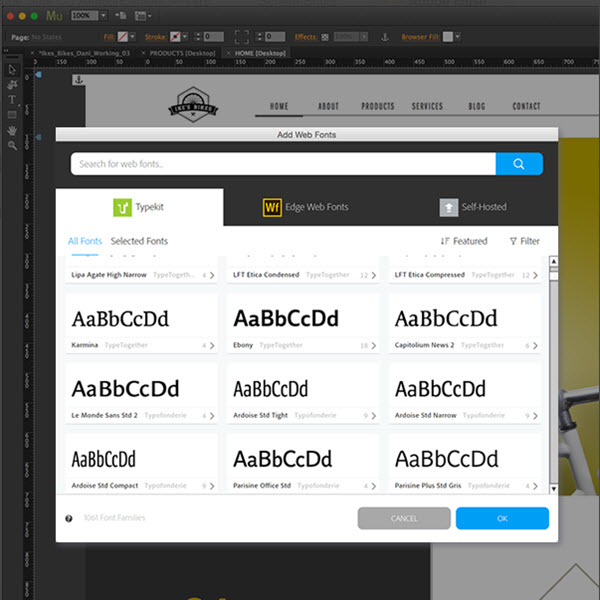Viewport: 600px width, 600px height.
Task: Click the anchor icon in control bar
Action: click(x=385, y=37)
